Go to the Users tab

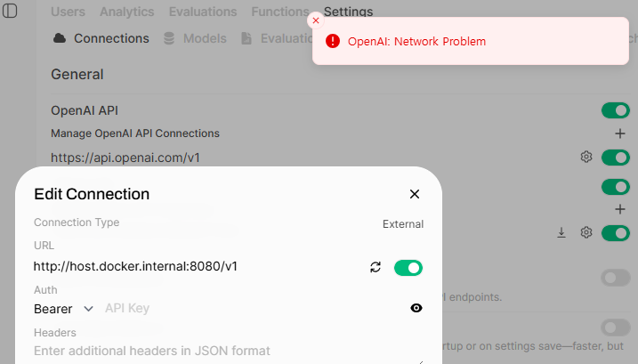click(68, 12)
